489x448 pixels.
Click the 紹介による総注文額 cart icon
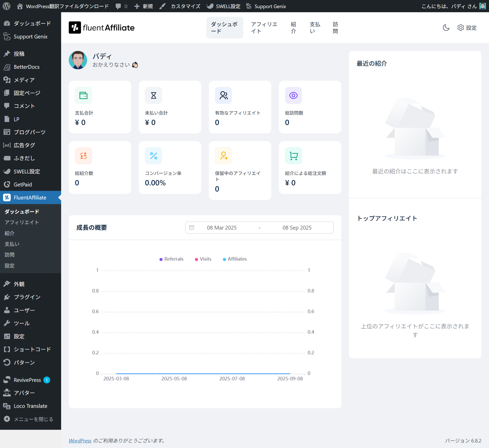[294, 156]
